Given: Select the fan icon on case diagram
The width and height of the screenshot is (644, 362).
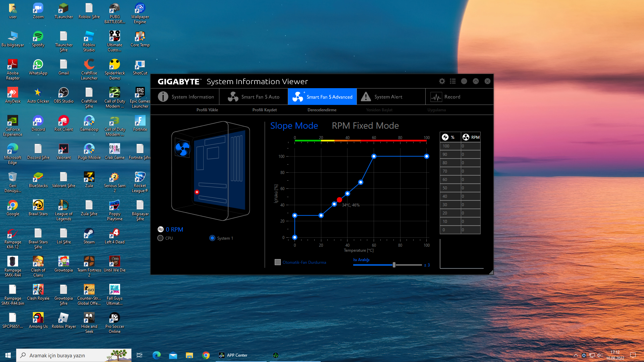Looking at the screenshot, I should point(182,148).
